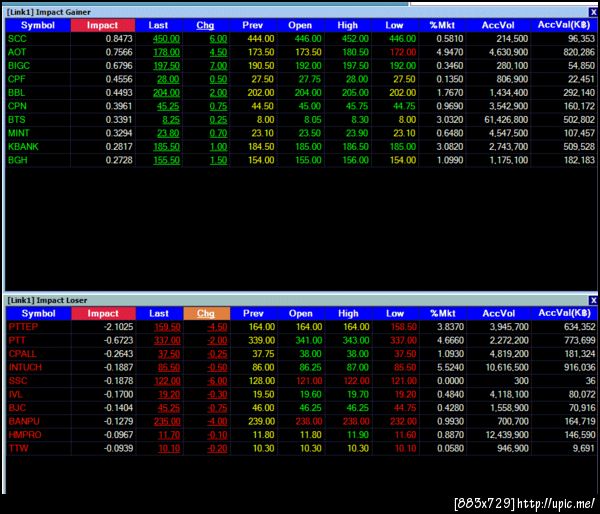
Task: Click Chg header in Impact Gainer table
Action: [205, 25]
